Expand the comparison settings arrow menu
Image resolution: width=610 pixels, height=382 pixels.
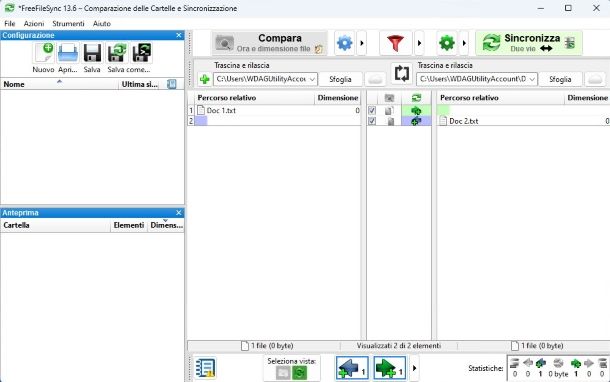tap(362, 43)
